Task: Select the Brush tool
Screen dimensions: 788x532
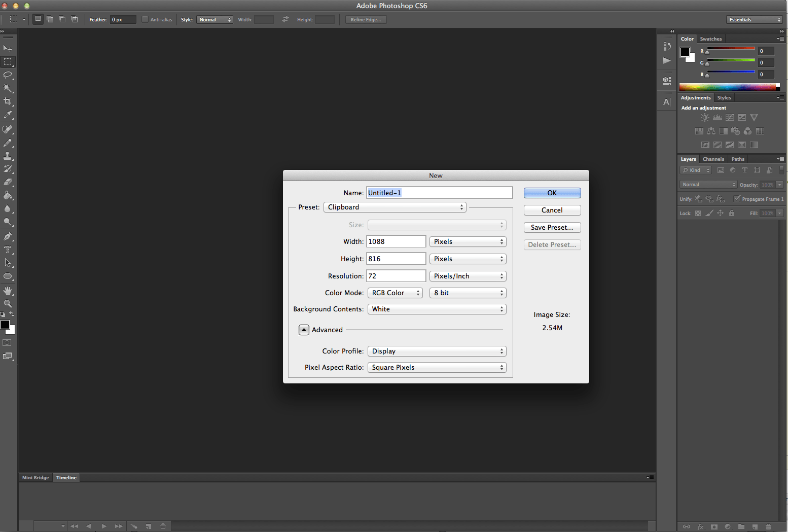Action: point(8,143)
